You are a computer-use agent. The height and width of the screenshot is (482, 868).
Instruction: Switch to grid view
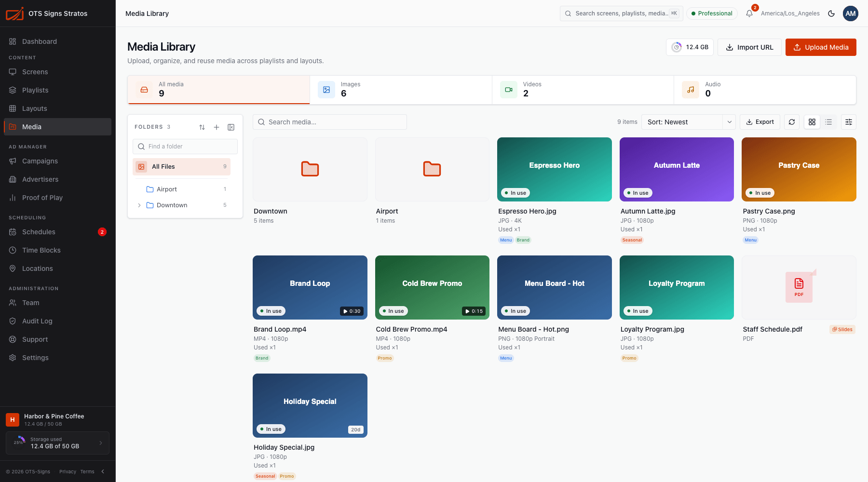click(x=812, y=122)
